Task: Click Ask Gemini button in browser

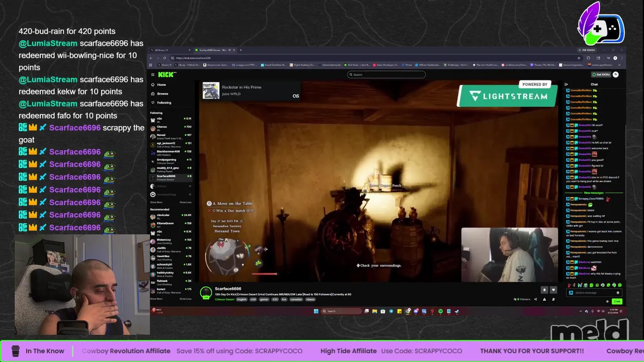Action: pos(586,50)
